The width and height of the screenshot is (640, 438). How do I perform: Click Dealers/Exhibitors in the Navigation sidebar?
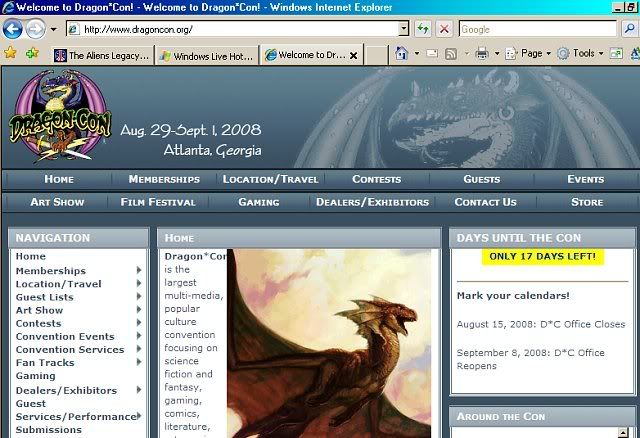(66, 391)
